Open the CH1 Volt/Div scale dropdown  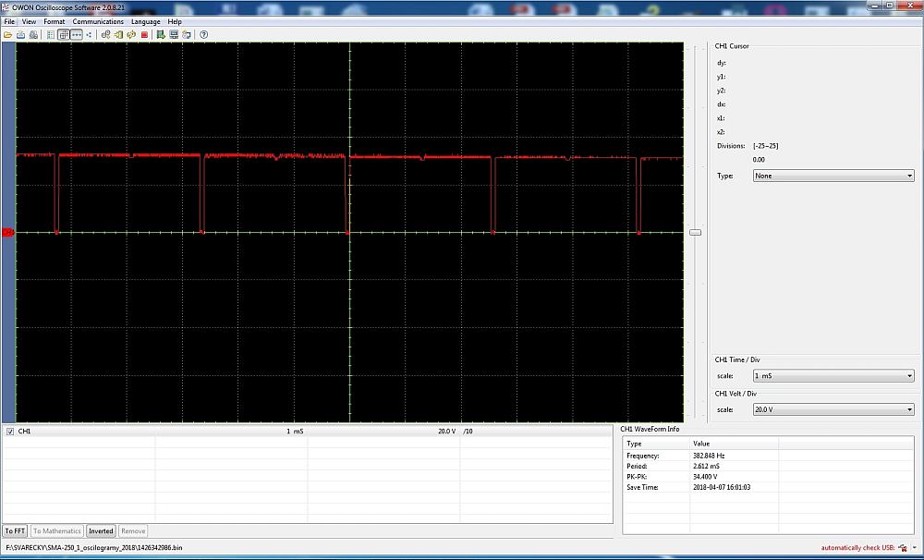pyautogui.click(x=833, y=409)
